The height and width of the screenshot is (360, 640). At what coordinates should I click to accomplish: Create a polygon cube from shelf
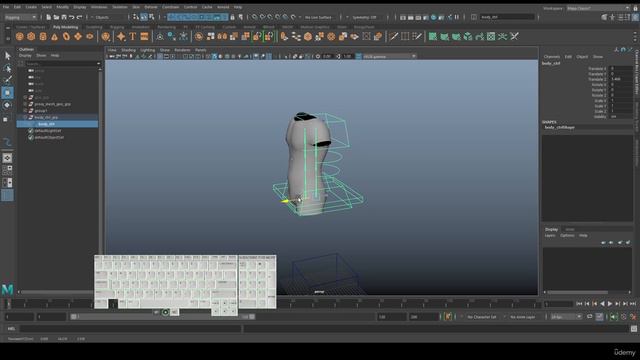pos(31,37)
